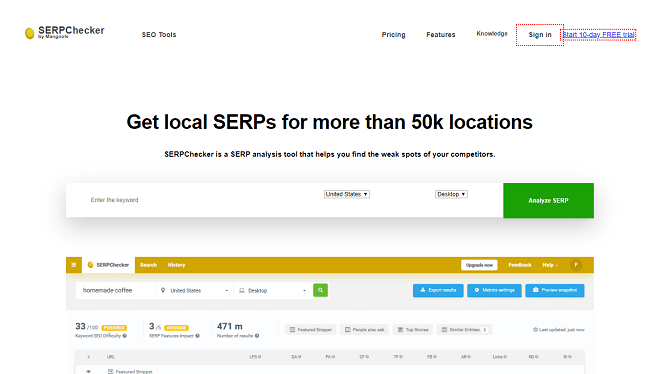The height and width of the screenshot is (374, 650).
Task: Click the Get local SERPs heading
Action: [330, 122]
